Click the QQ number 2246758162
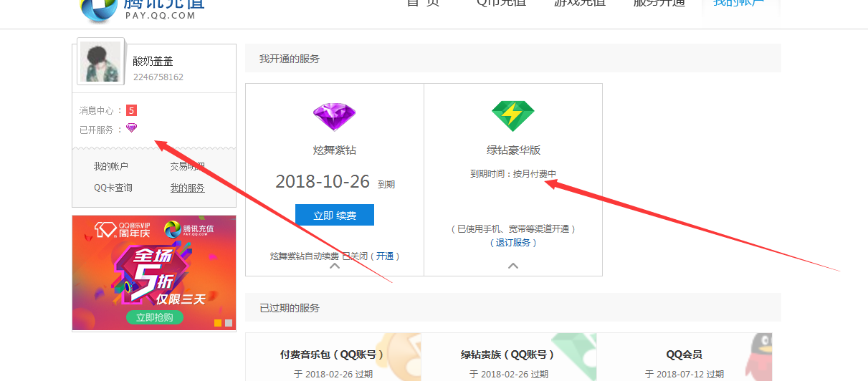The width and height of the screenshot is (868, 381). point(158,77)
